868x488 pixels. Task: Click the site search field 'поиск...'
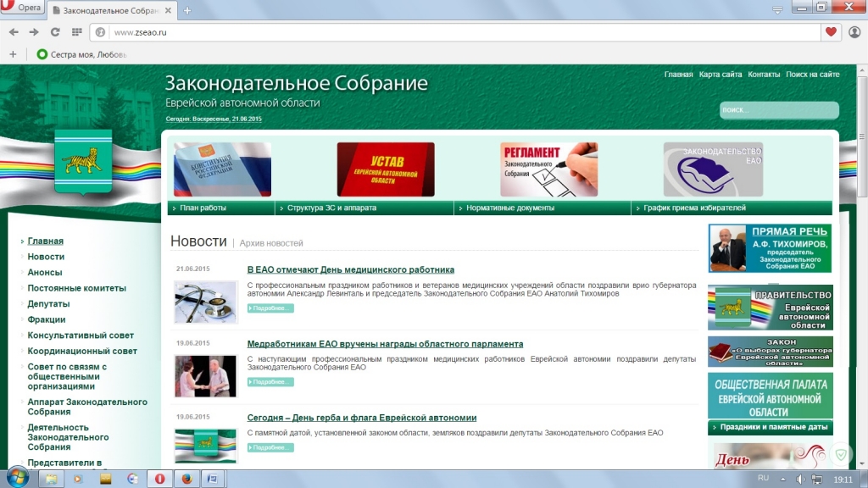click(x=778, y=110)
